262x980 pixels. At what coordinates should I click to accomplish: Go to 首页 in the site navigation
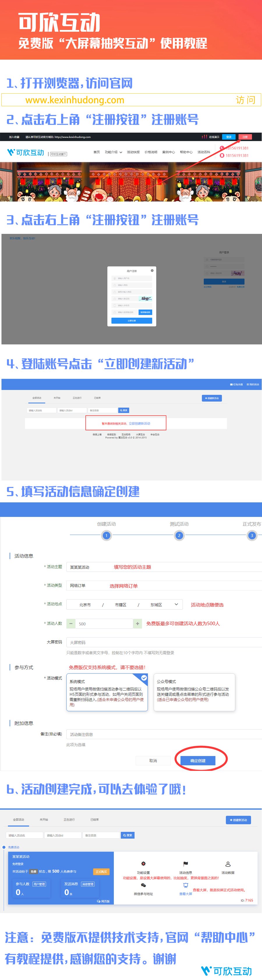[97, 152]
